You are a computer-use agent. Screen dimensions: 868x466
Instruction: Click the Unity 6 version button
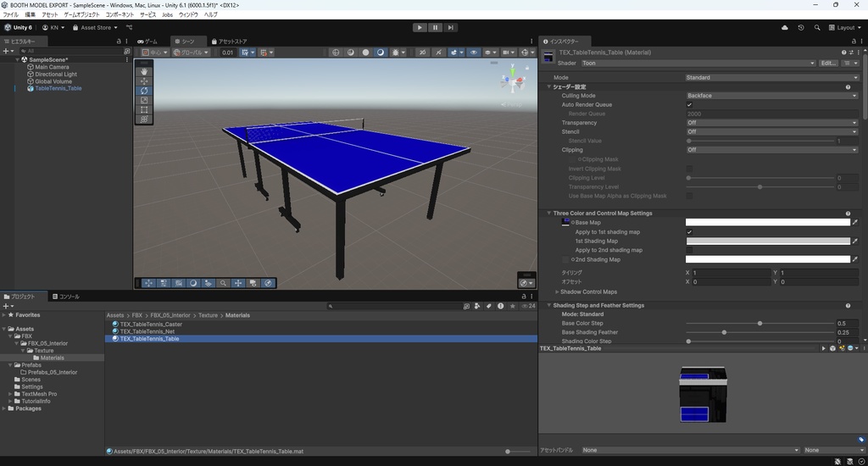pos(19,27)
